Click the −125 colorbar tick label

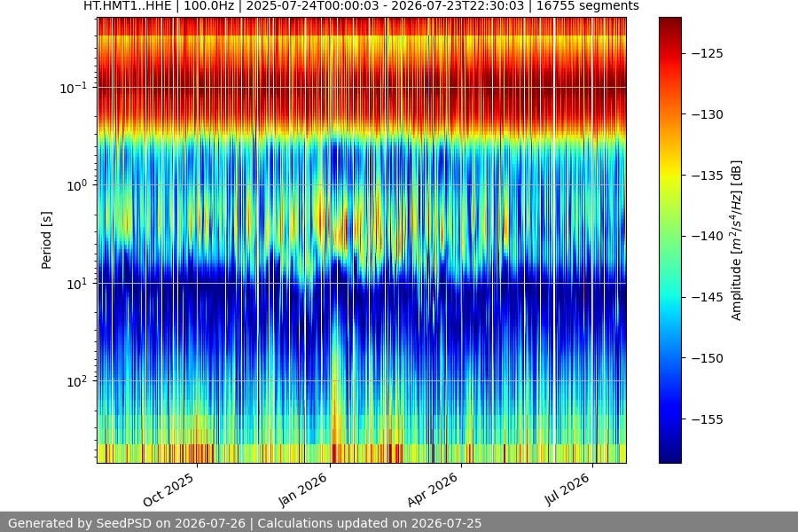708,53
